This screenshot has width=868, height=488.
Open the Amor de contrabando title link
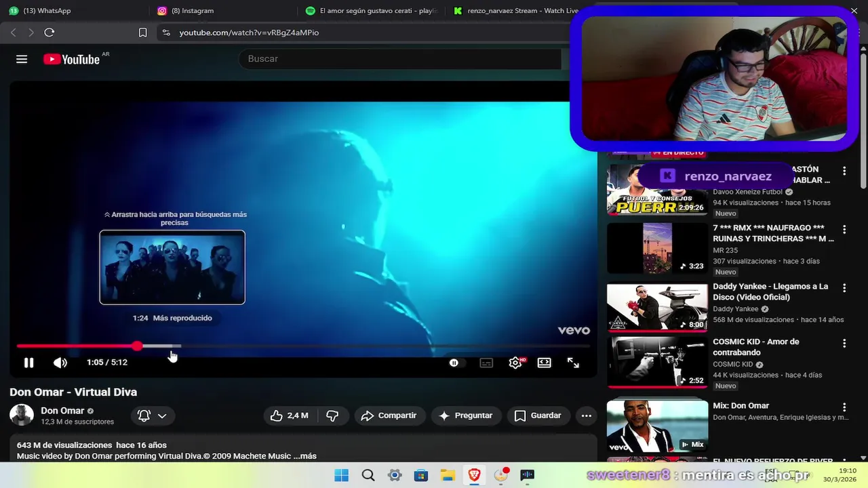756,347
